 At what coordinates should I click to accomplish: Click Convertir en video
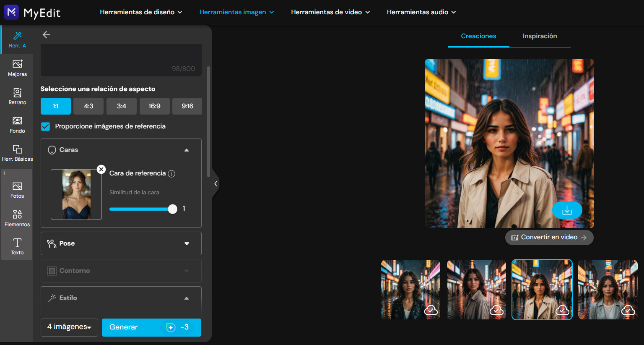[x=549, y=238]
